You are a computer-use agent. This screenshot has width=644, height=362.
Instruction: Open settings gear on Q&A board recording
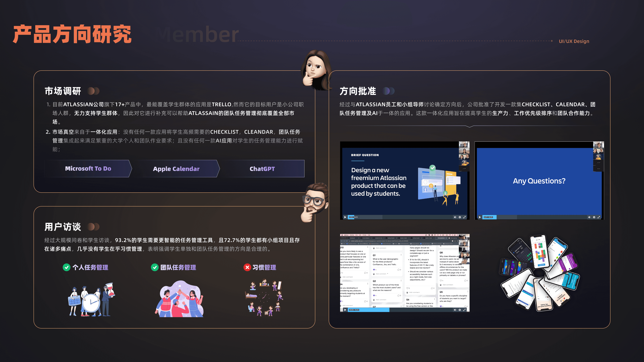coord(460,310)
